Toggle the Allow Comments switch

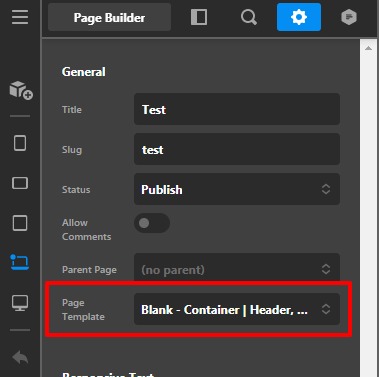pos(152,223)
